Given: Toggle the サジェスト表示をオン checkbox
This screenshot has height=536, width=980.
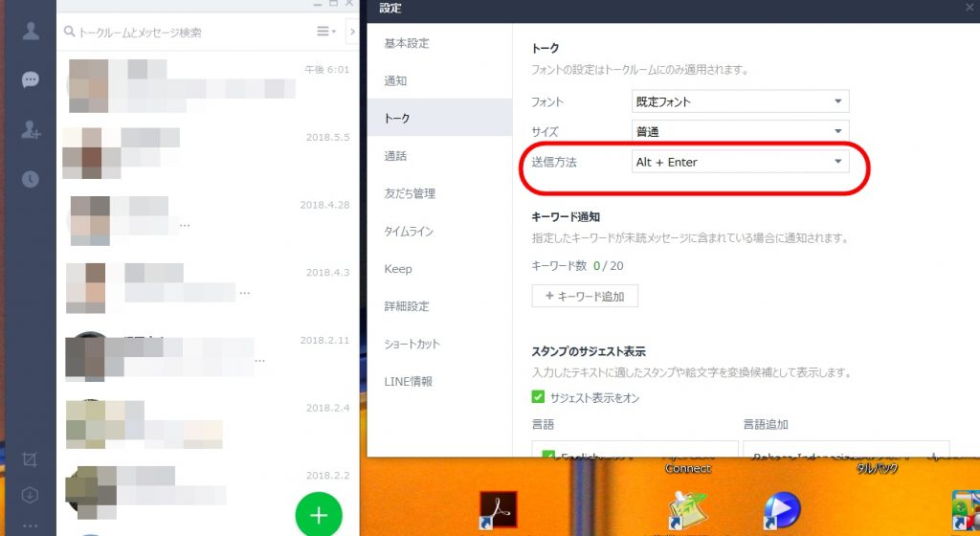Looking at the screenshot, I should coord(538,397).
